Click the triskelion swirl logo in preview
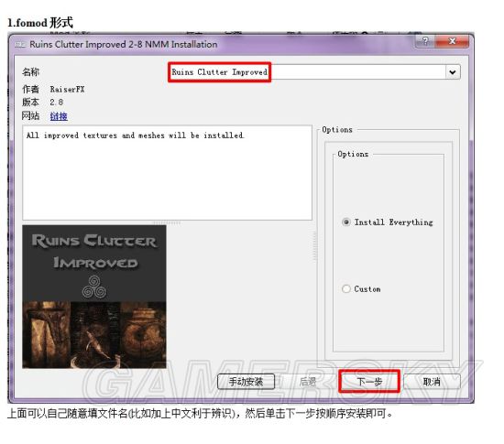Image resolution: width=504 pixels, height=444 pixels. coord(94,287)
